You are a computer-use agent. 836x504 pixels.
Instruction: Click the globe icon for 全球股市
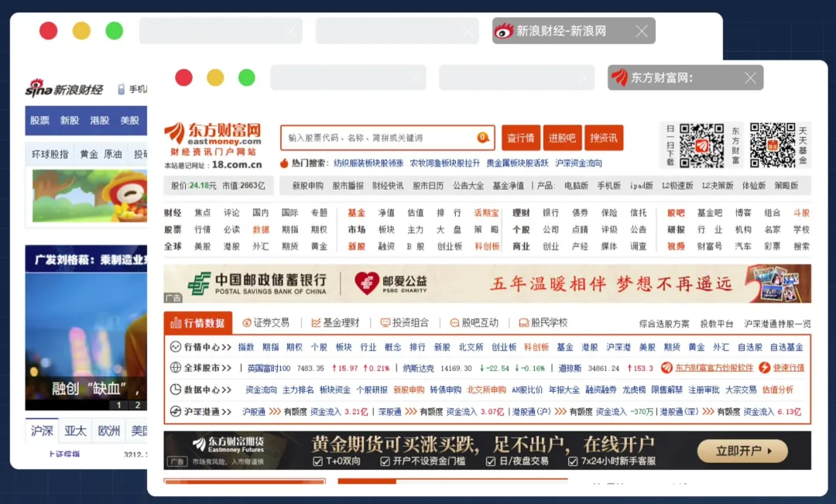(176, 368)
